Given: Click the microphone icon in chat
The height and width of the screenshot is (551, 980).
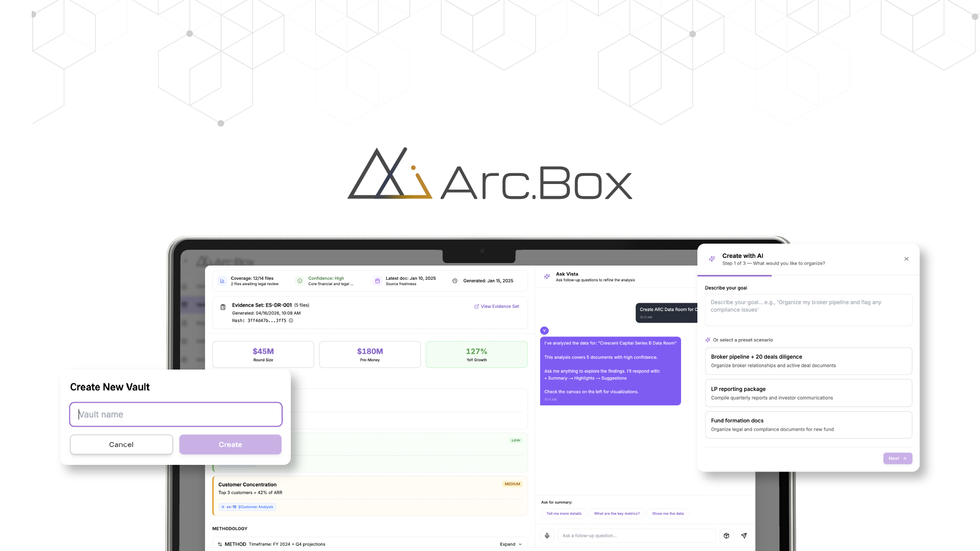Looking at the screenshot, I should tap(547, 536).
